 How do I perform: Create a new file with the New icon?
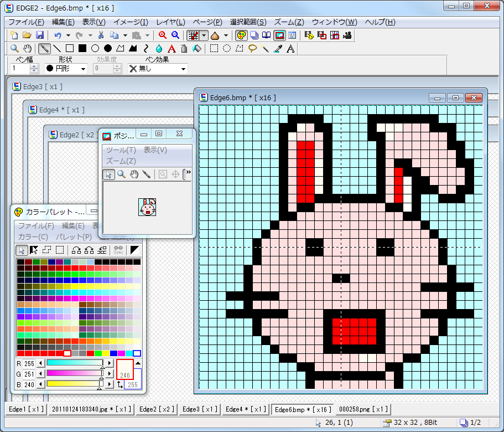click(14, 35)
